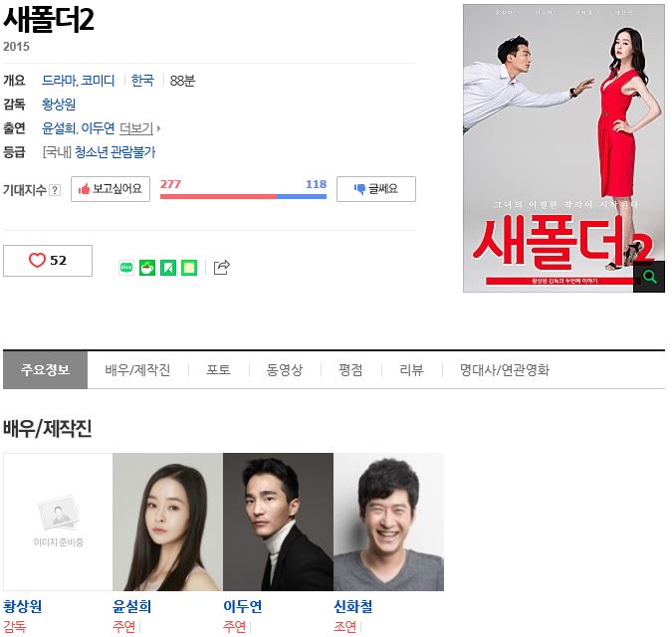The height and width of the screenshot is (637, 672).
Task: Click the 드라마 genre link
Action: pos(59,81)
